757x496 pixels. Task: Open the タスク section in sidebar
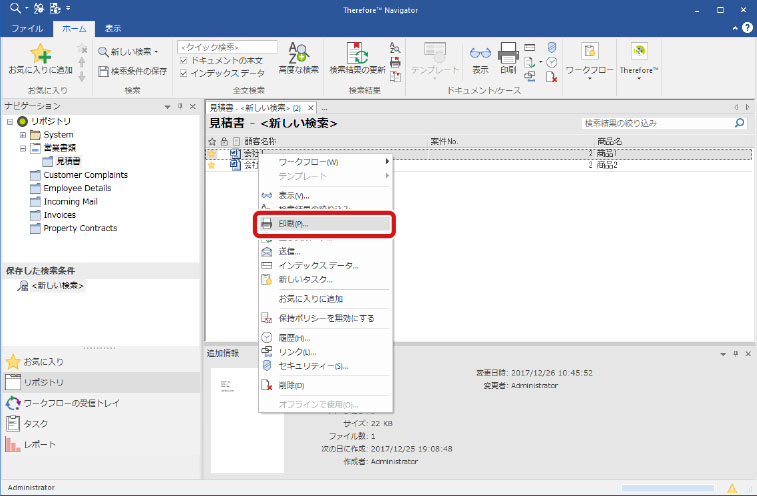35,424
